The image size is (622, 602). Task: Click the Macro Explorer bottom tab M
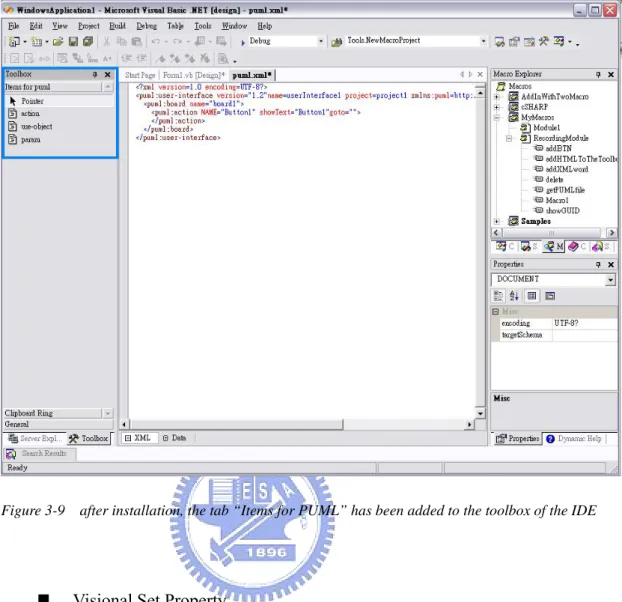554,247
